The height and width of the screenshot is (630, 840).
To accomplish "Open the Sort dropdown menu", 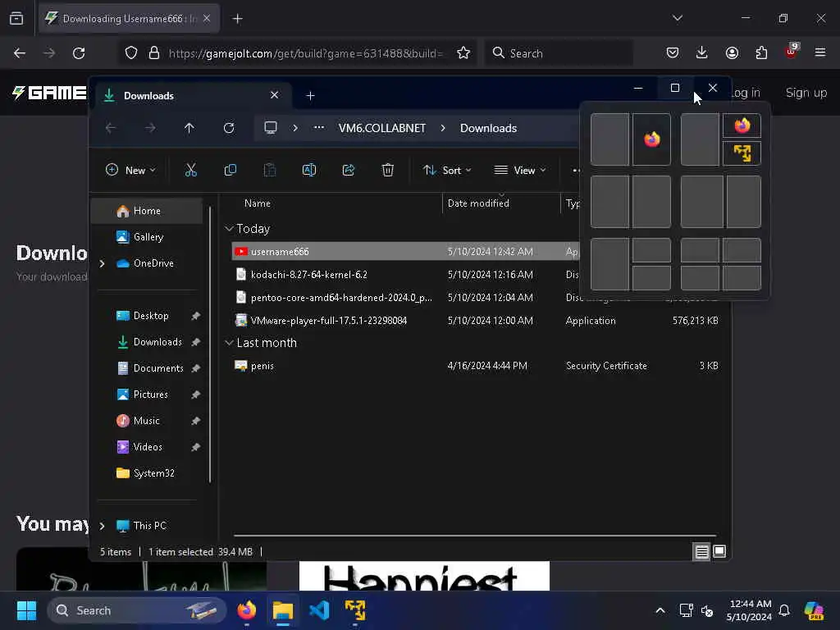I will pyautogui.click(x=447, y=171).
